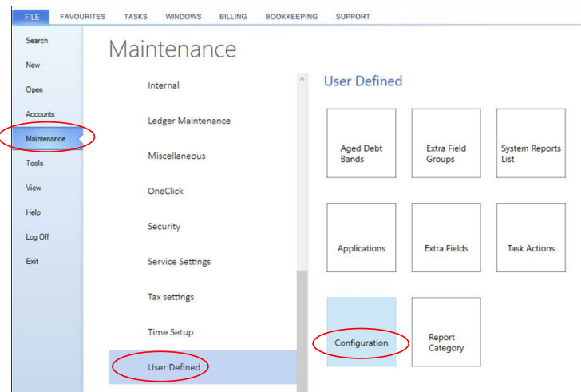
Task: Open the Report Category tile
Action: 446,332
